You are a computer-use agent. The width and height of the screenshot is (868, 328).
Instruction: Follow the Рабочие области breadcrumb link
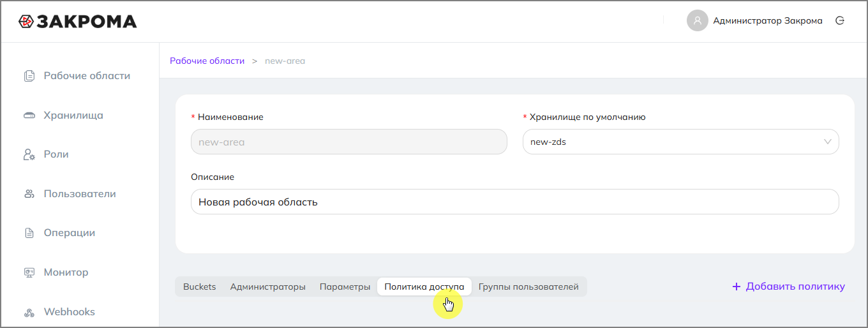pyautogui.click(x=207, y=61)
